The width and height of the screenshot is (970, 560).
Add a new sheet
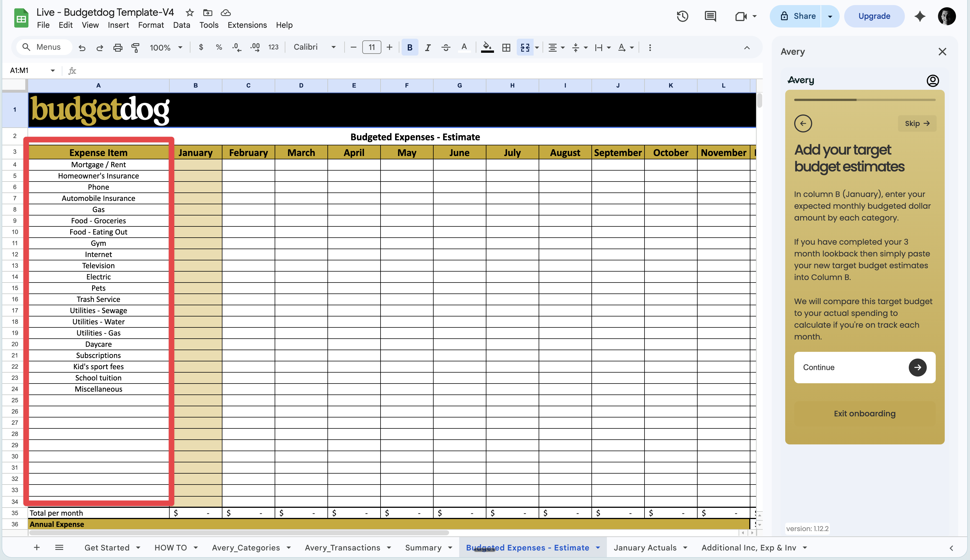(37, 547)
